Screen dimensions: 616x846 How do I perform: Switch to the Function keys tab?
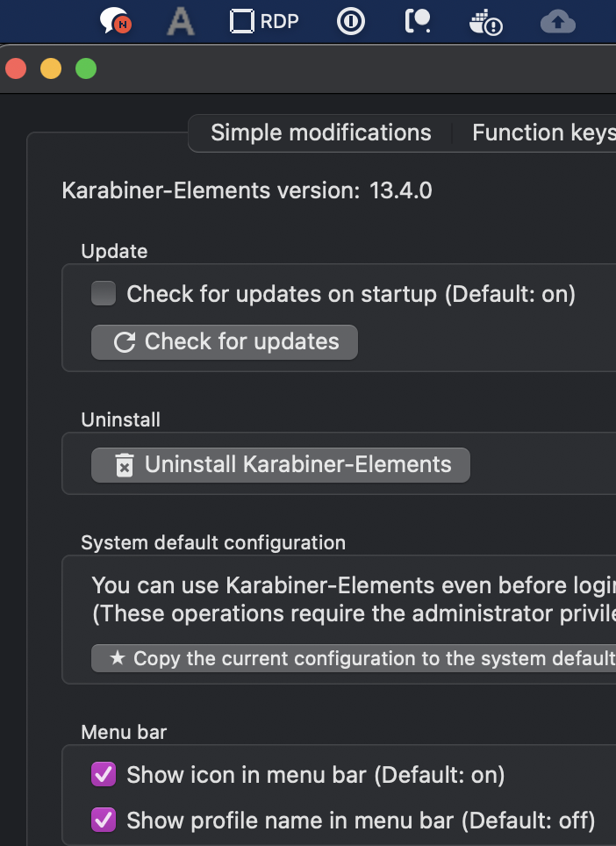[542, 133]
